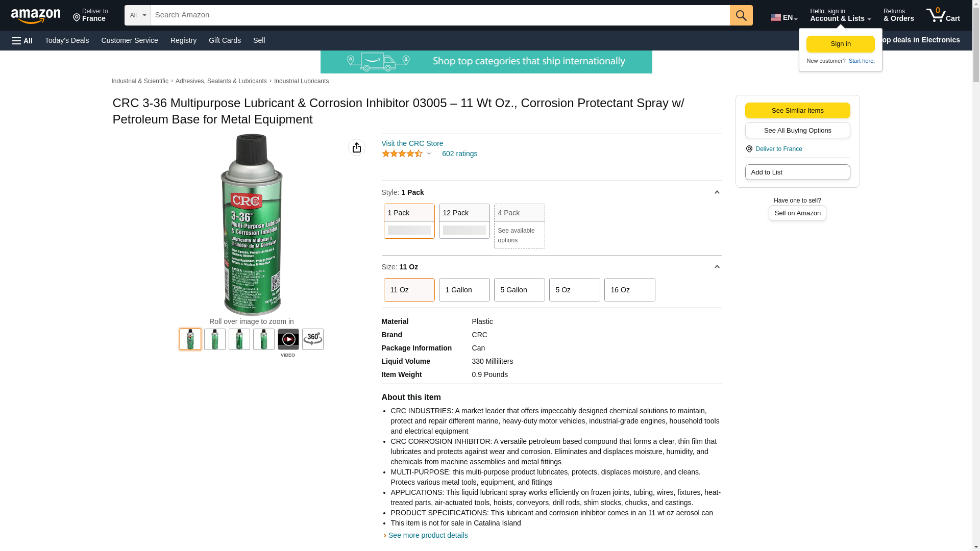Image resolution: width=980 pixels, height=551 pixels.
Task: Select the second product image thumbnail
Action: 214,339
